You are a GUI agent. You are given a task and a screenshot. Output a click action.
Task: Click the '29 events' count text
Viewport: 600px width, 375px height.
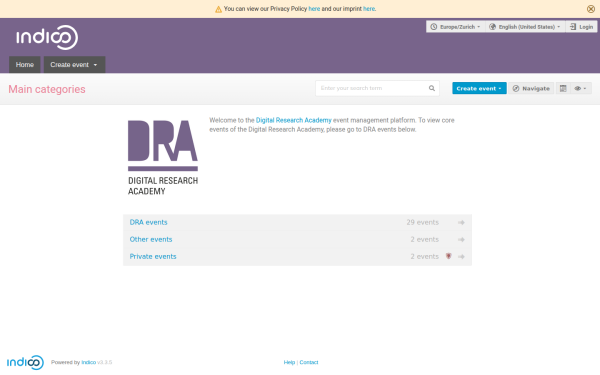click(422, 222)
